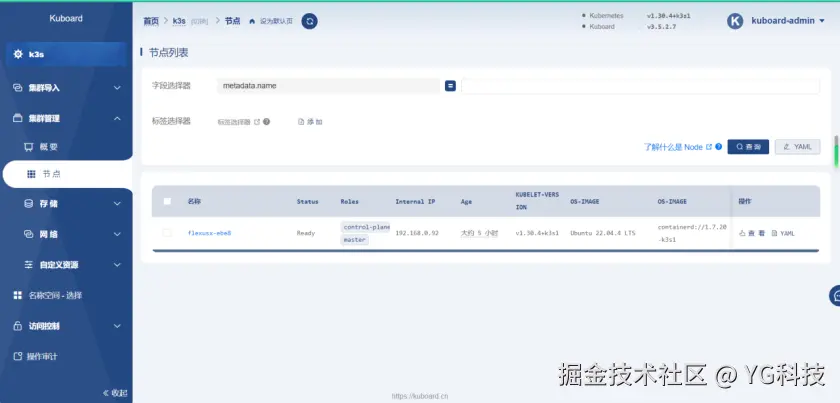Screen dimensions: 840x403
Task: Click 查看 in the flexusx-ebe8 row
Action: (x=752, y=233)
